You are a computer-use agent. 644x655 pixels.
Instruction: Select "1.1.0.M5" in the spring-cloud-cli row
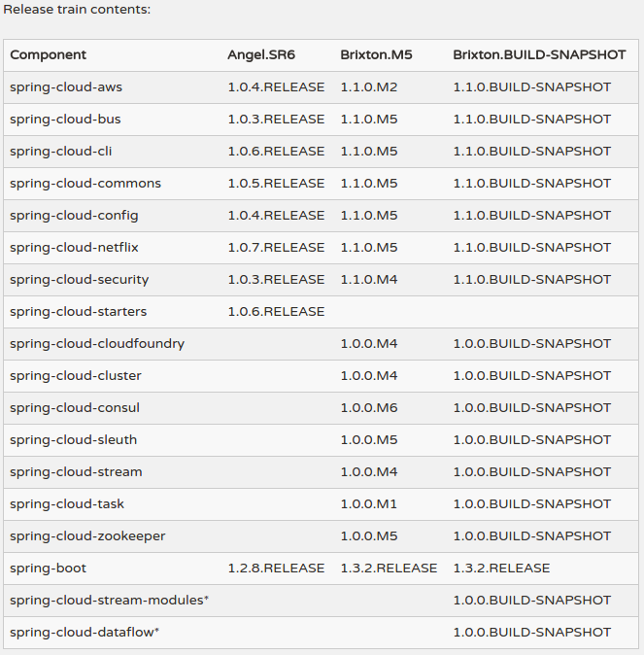point(369,152)
